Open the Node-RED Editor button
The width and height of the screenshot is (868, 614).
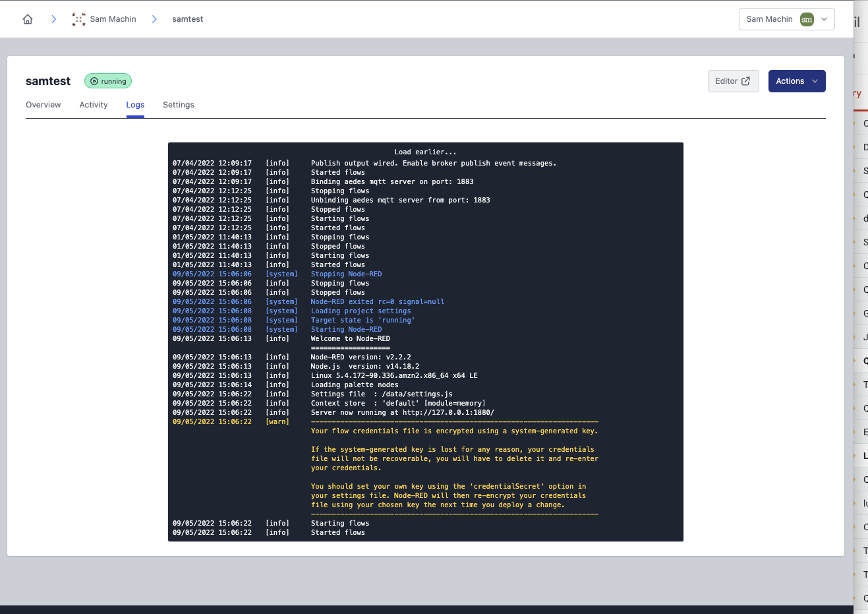point(733,80)
